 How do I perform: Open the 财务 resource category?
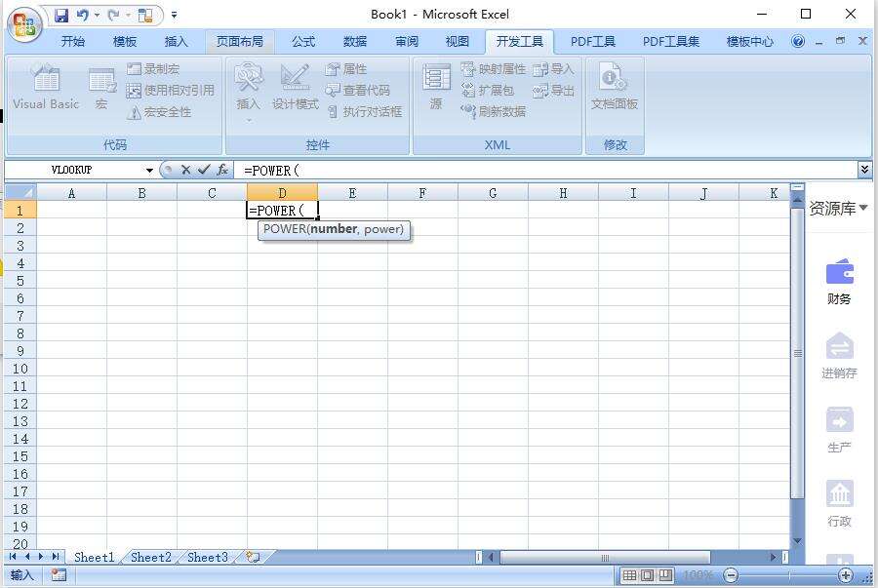point(839,282)
